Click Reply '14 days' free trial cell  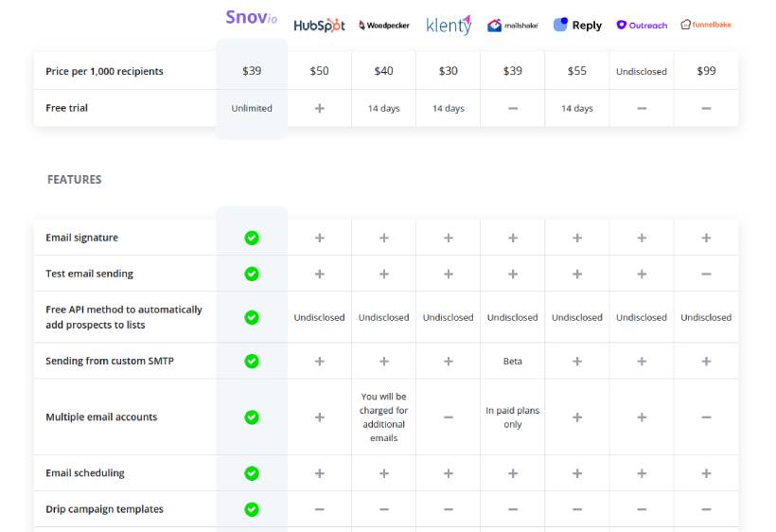pos(577,108)
